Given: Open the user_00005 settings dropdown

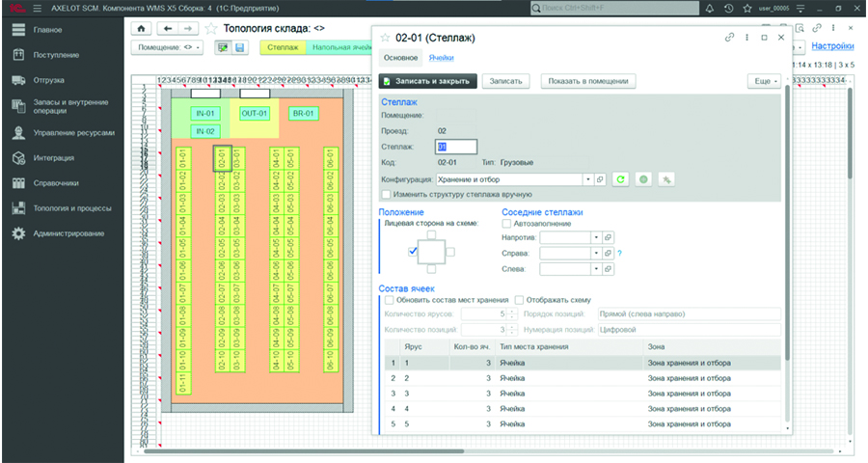Looking at the screenshot, I should coord(800,9).
